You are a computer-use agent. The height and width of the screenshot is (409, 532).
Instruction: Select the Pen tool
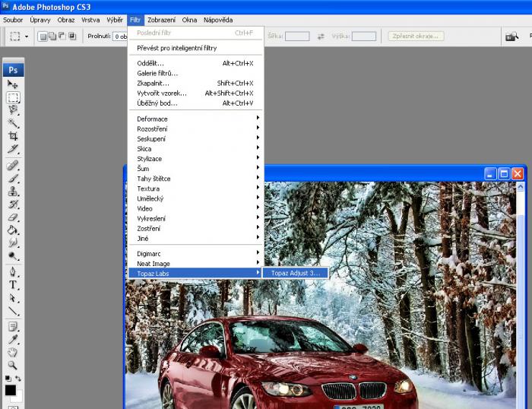click(13, 272)
